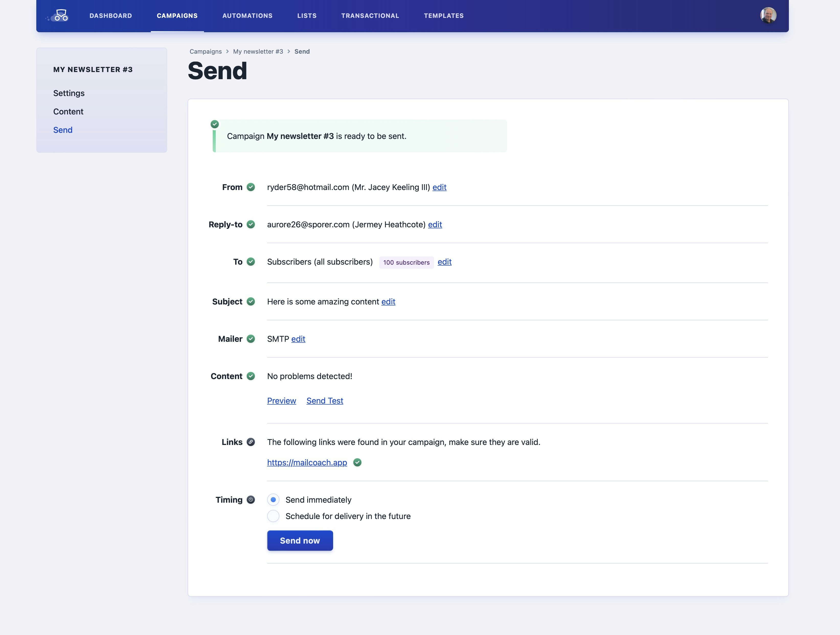Click the chevron after Campaigns breadcrumb
Screen dimensions: 840x635
[228, 52]
